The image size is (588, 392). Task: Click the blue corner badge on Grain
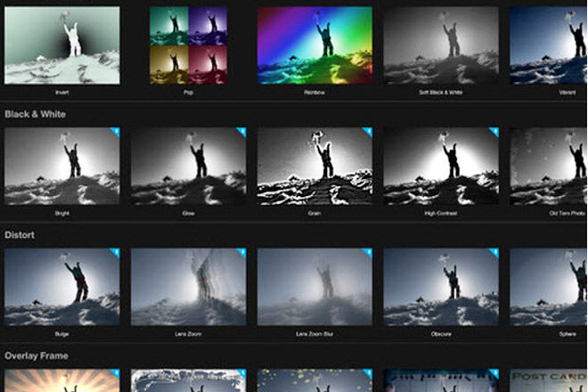click(368, 131)
